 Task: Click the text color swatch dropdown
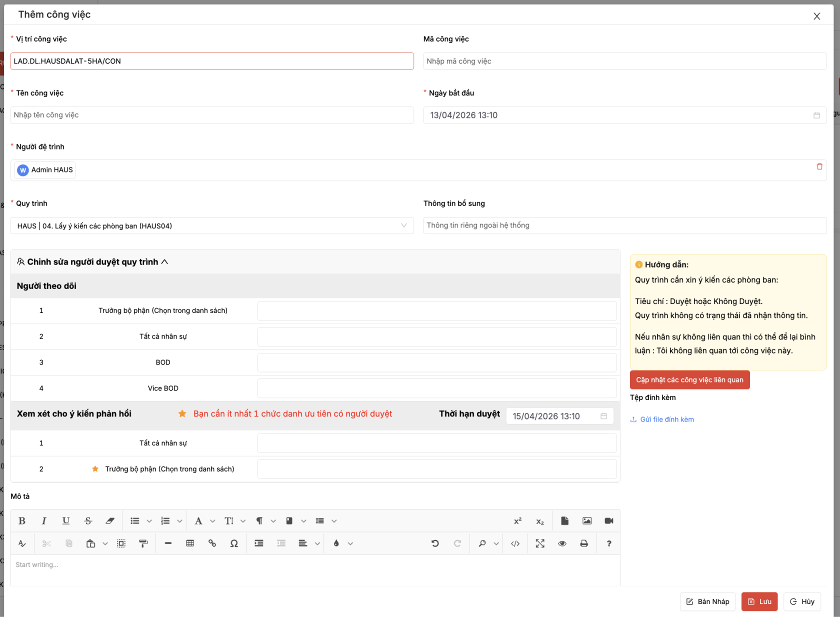pyautogui.click(x=350, y=543)
